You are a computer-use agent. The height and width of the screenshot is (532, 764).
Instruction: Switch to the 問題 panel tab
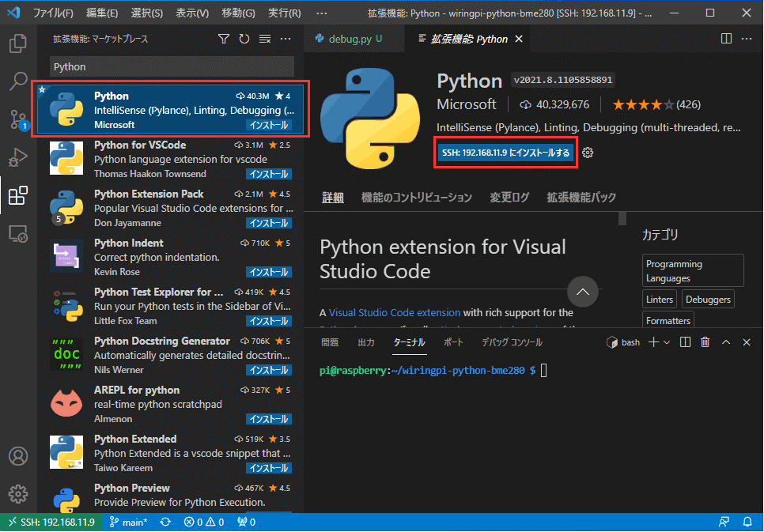click(x=330, y=342)
